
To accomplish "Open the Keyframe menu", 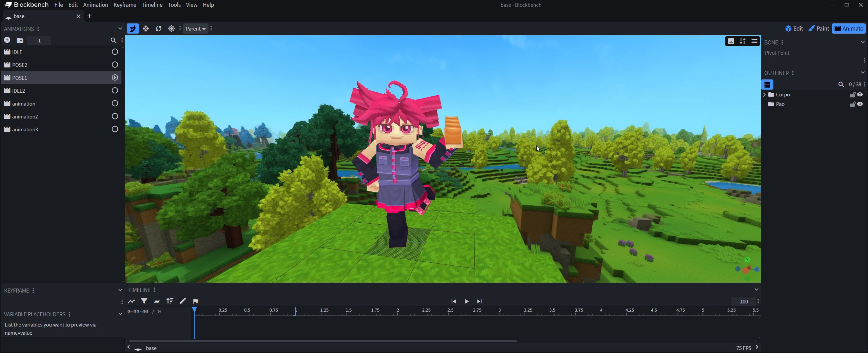I will pyautogui.click(x=125, y=5).
